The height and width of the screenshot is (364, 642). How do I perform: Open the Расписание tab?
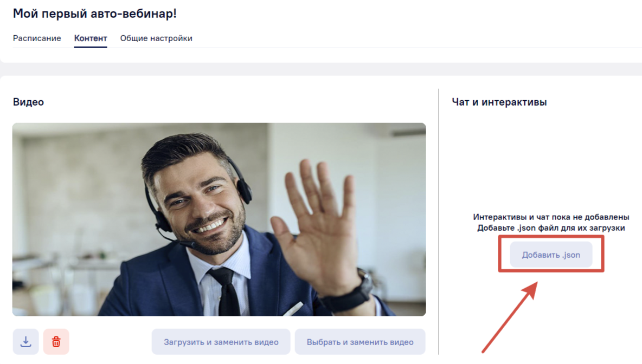(37, 38)
